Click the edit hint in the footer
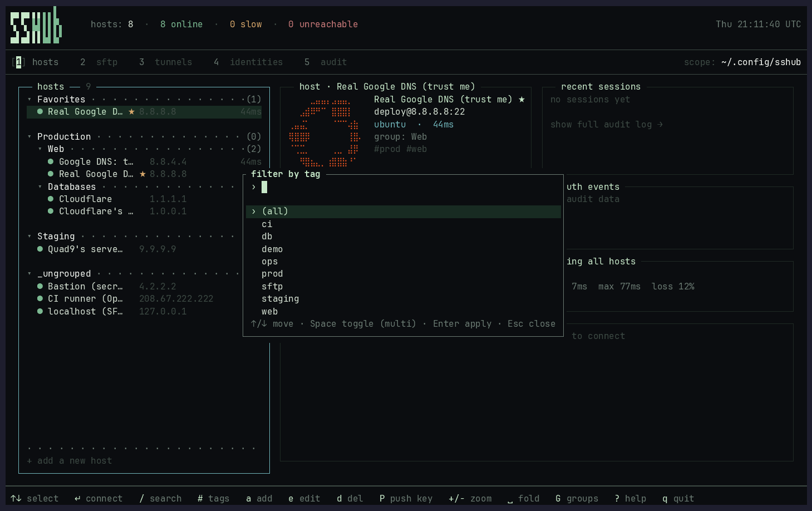 (304, 499)
